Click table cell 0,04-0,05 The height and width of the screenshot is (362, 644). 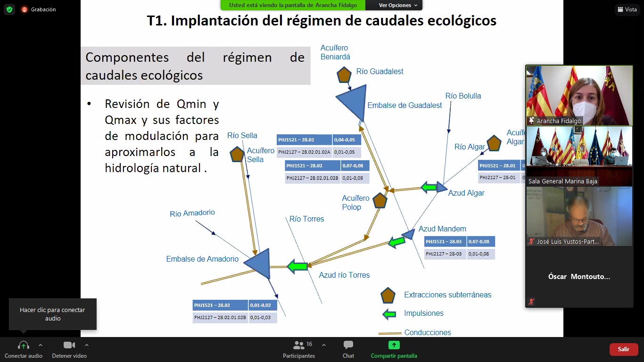(x=347, y=140)
